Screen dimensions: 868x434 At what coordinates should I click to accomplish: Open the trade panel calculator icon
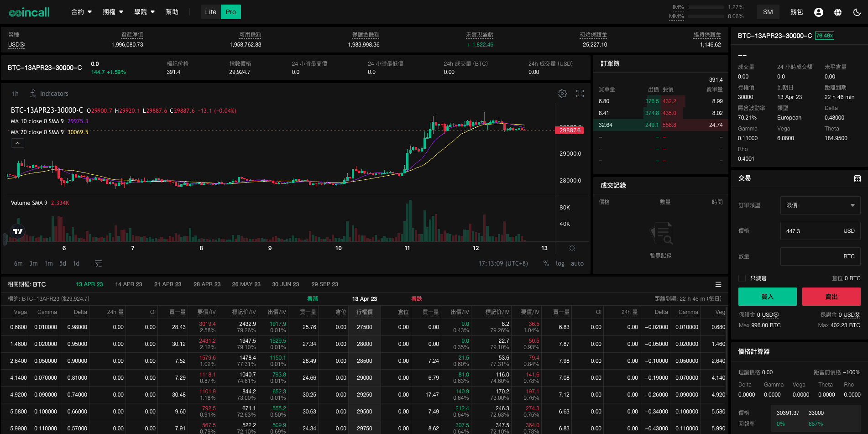click(x=858, y=178)
